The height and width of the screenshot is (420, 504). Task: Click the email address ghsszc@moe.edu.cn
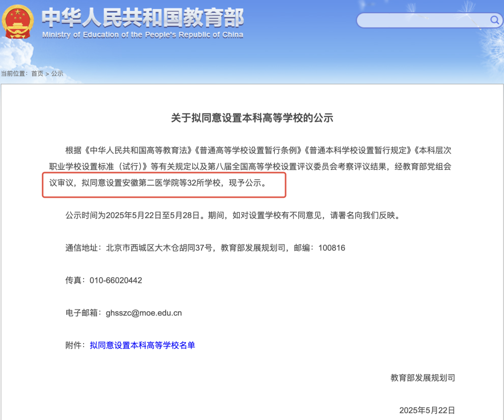pyautogui.click(x=144, y=313)
